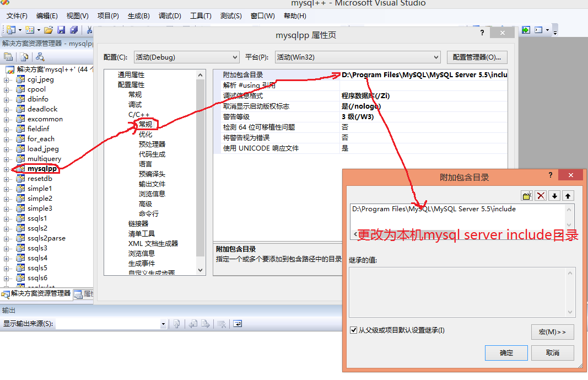Select the 调试信息格式 property row
The height and width of the screenshot is (380, 588).
click(x=360, y=95)
